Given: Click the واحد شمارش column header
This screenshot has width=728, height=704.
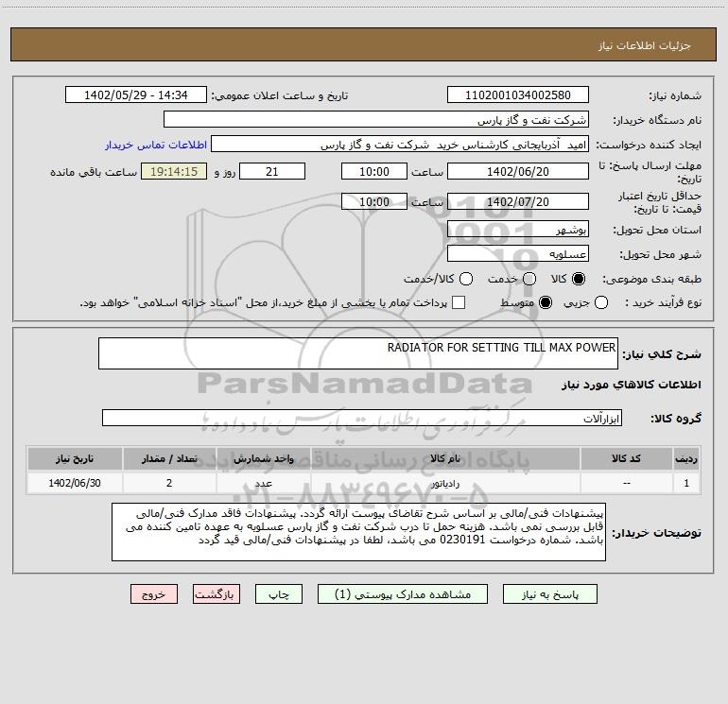Looking at the screenshot, I should coord(263,458).
